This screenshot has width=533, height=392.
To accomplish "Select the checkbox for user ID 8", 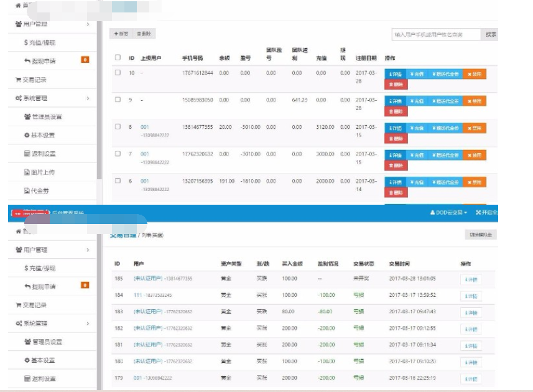I will tap(118, 127).
